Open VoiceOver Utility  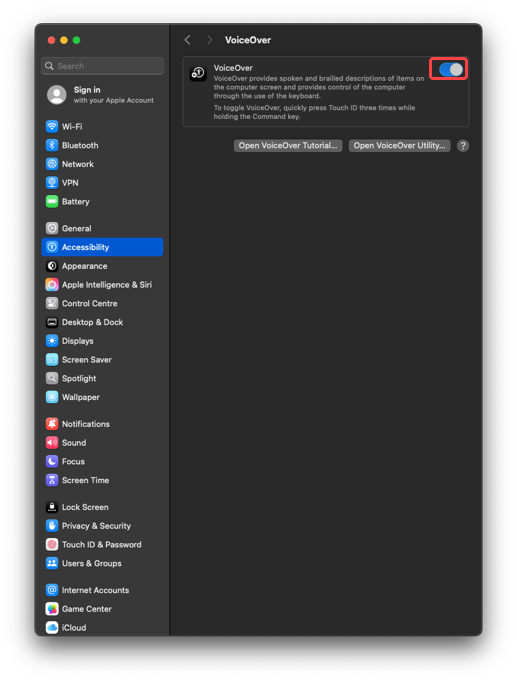pos(399,146)
